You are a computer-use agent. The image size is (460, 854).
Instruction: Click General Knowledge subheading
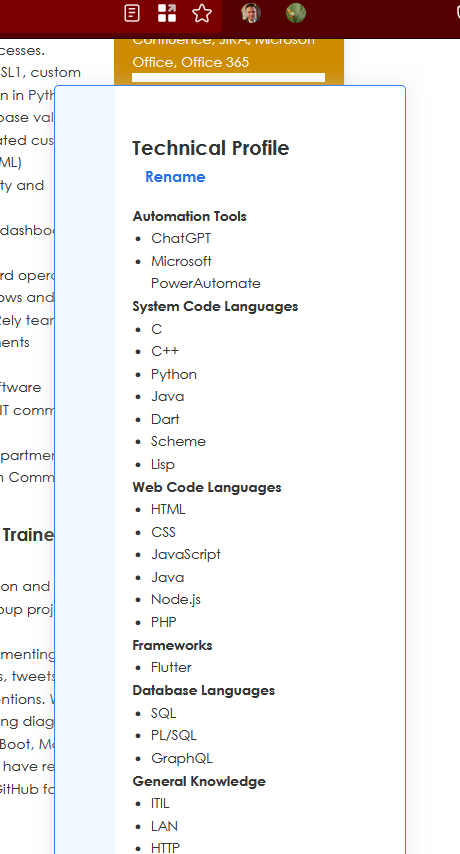(199, 782)
